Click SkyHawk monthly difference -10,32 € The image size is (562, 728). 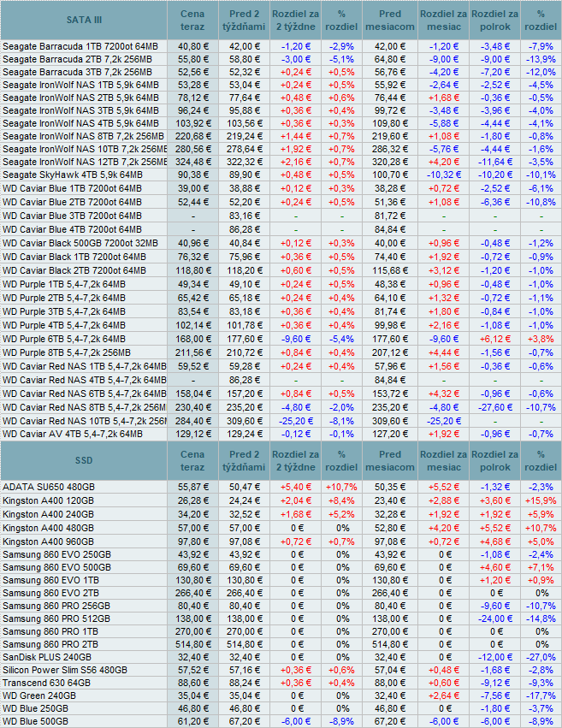444,175
